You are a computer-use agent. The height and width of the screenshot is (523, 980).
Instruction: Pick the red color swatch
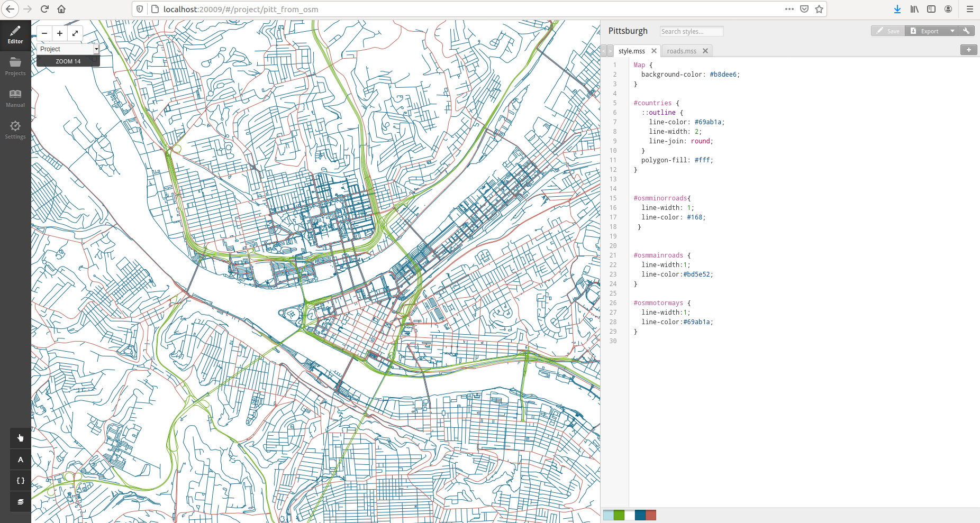[651, 515]
